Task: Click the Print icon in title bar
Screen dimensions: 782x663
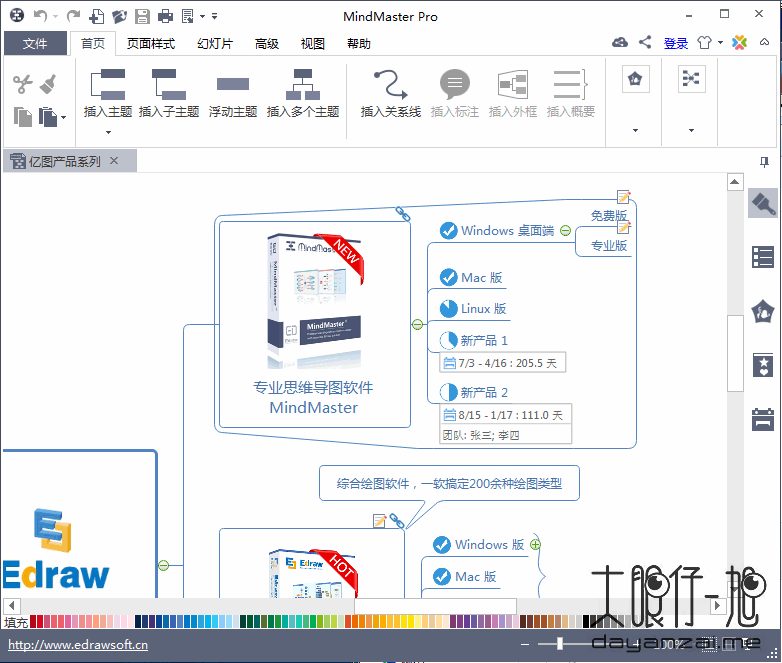Action: click(x=166, y=16)
